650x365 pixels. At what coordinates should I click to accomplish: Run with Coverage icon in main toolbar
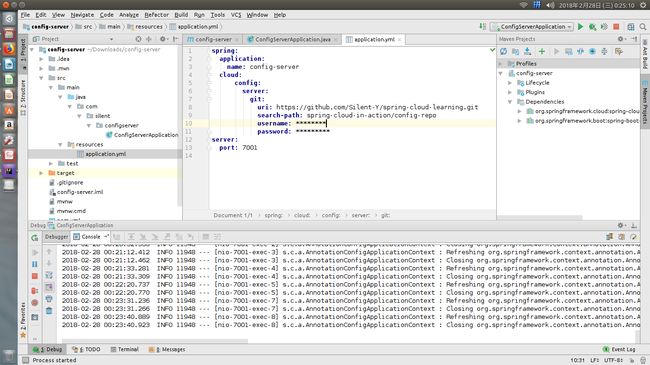pyautogui.click(x=604, y=27)
